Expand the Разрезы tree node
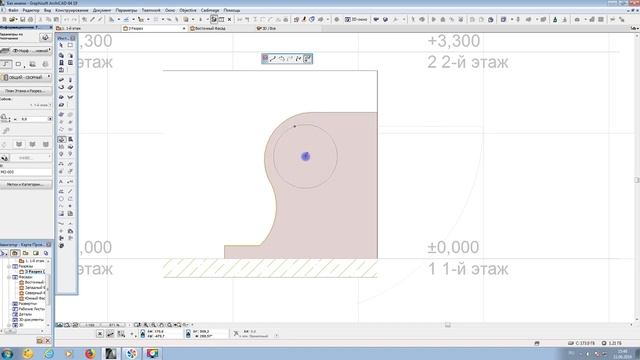This screenshot has height=360, width=640. (9, 266)
